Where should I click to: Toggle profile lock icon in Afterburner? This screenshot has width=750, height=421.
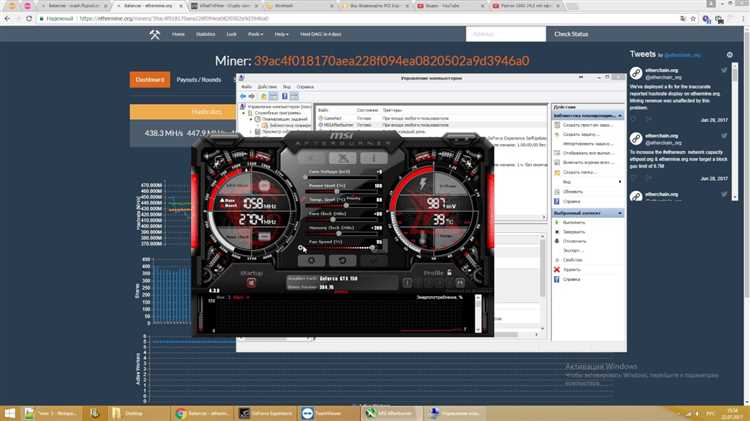tap(449, 273)
